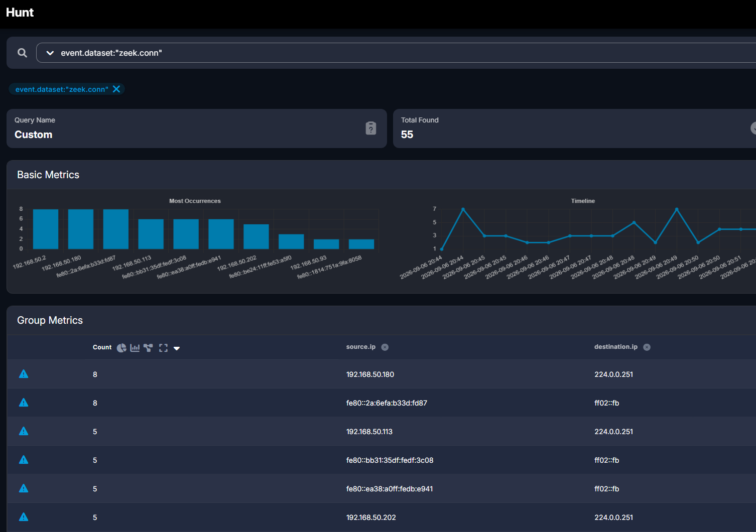Viewport: 756px width, 532px height.
Task: Select source IP 192.168.50.113 cell
Action: (x=369, y=432)
